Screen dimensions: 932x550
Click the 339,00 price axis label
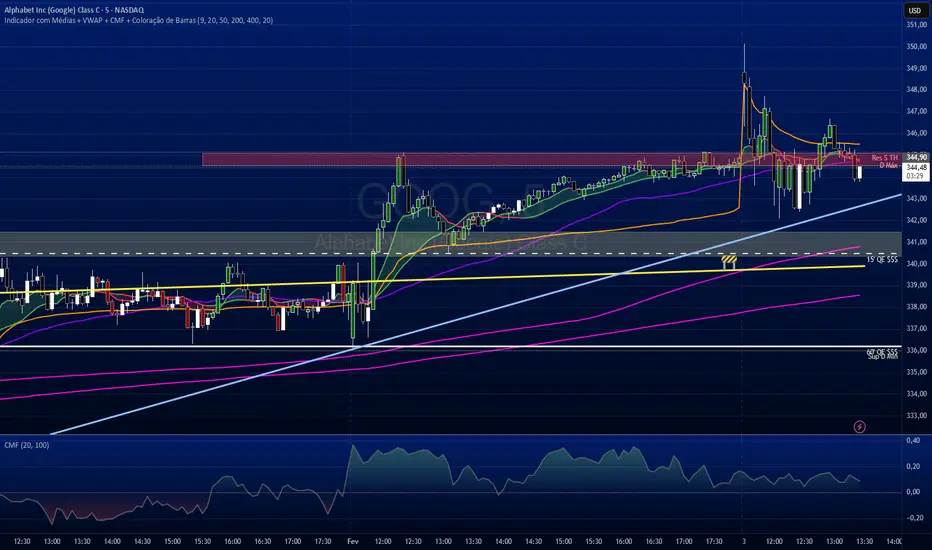(x=917, y=285)
